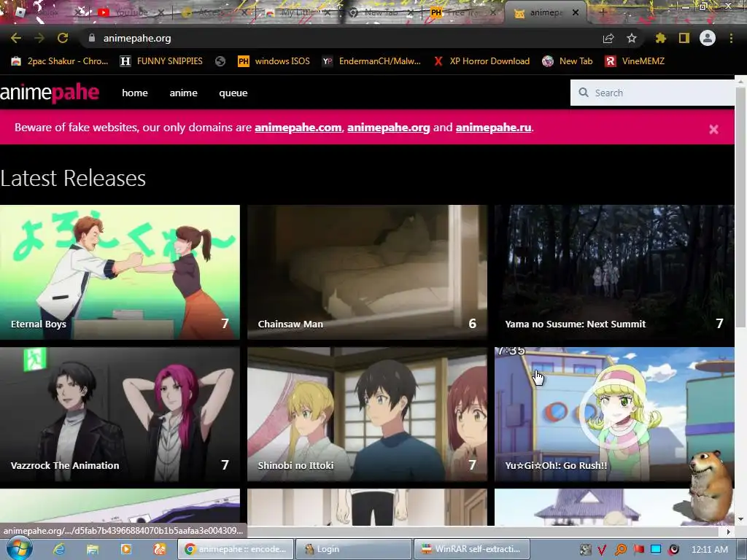This screenshot has width=747, height=560.
Task: Open the Action Center red flag icon
Action: [x=639, y=550]
